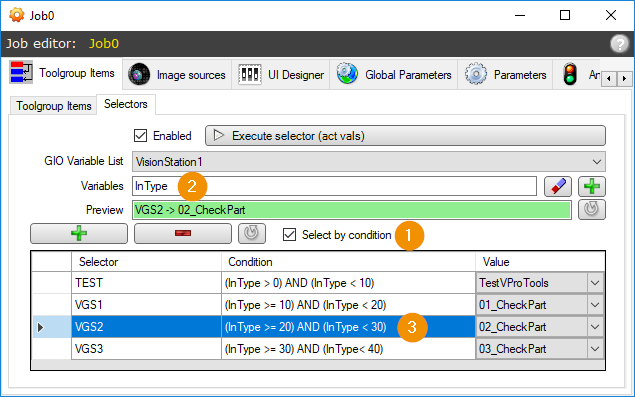Open the GIO Variable List dropdown

click(369, 162)
